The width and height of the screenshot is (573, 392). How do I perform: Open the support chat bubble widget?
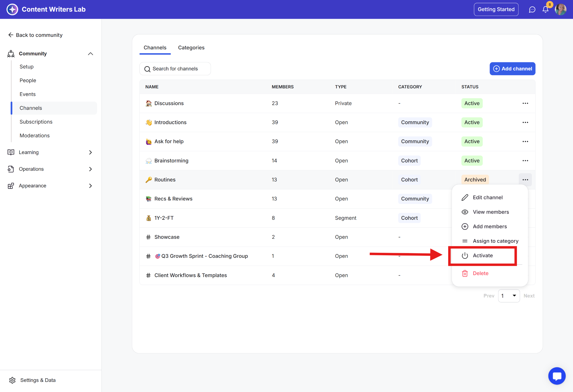(x=557, y=376)
